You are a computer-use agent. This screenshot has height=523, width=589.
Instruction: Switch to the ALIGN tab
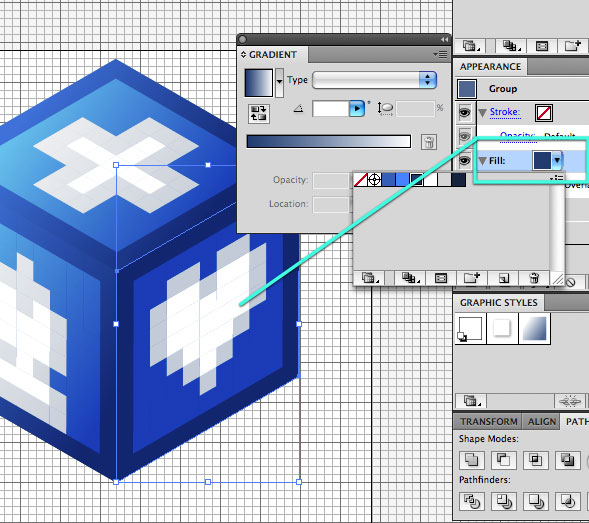click(542, 422)
